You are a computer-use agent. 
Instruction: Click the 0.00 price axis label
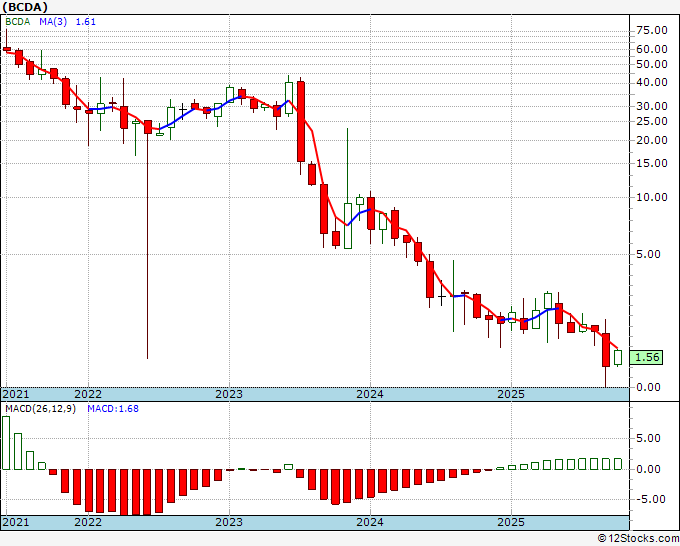(648, 387)
